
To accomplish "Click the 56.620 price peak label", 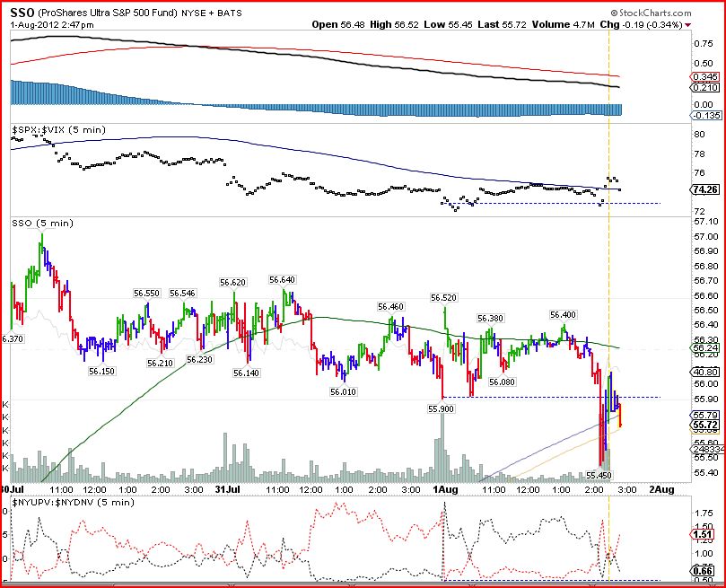I will coord(233,283).
